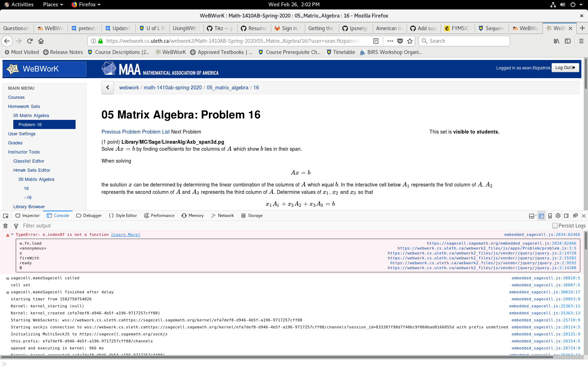Go back one page in Firefox
588x368 pixels.
pos(7,41)
